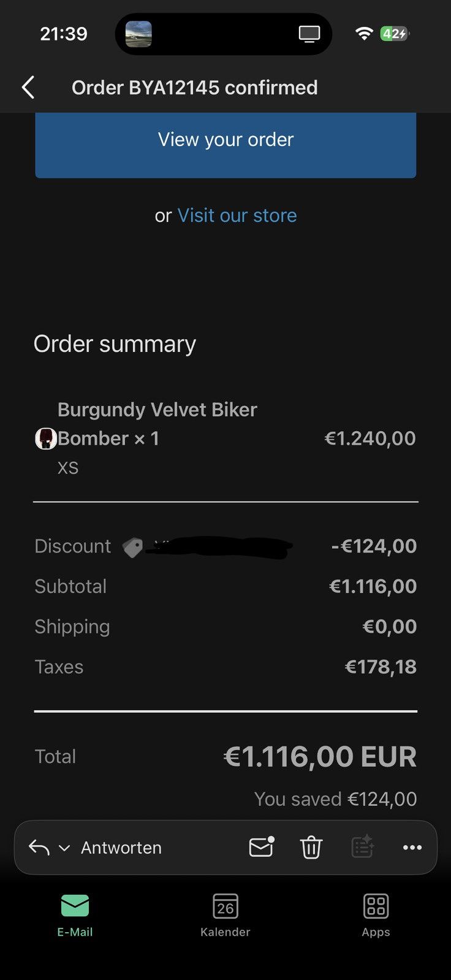Tap the Dynamic Island photo thumbnail
Screen dimensions: 451x980
pyautogui.click(x=138, y=34)
